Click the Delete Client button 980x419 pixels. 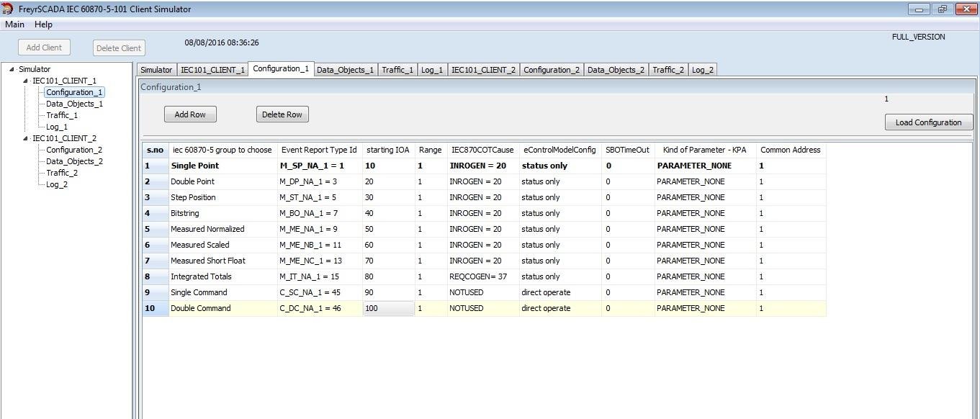click(x=119, y=48)
